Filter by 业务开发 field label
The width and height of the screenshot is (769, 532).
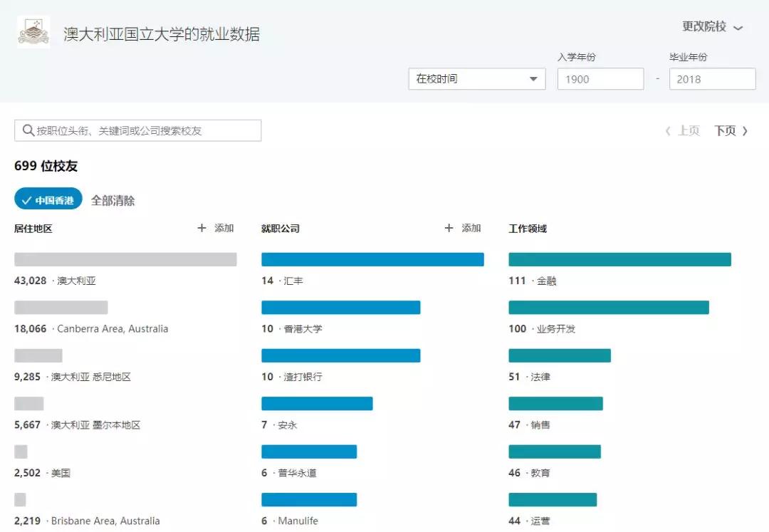coord(555,329)
